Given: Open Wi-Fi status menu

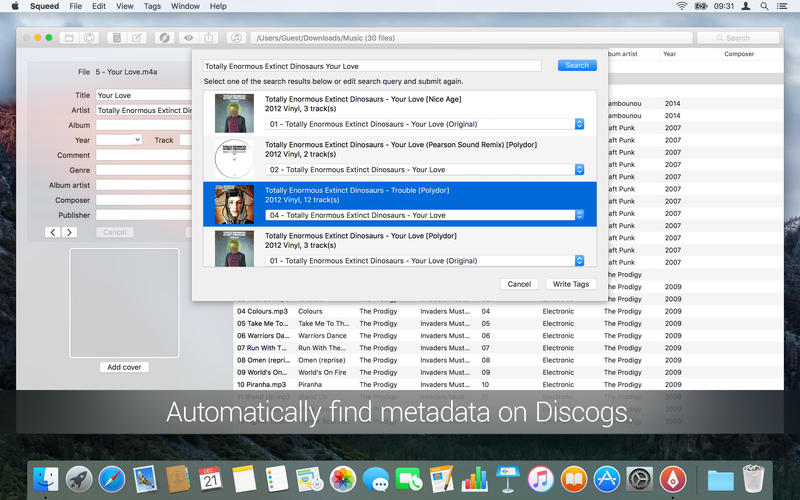Looking at the screenshot, I should pyautogui.click(x=682, y=6).
